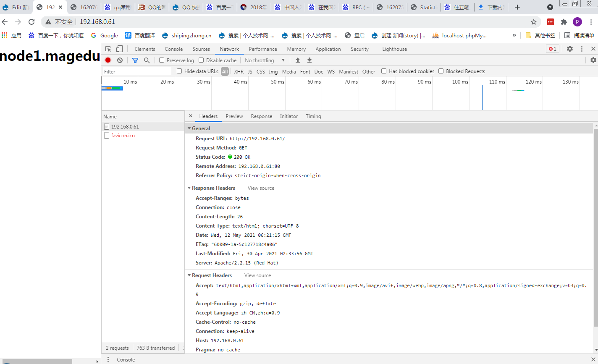Check the Disable cache option

click(x=201, y=60)
